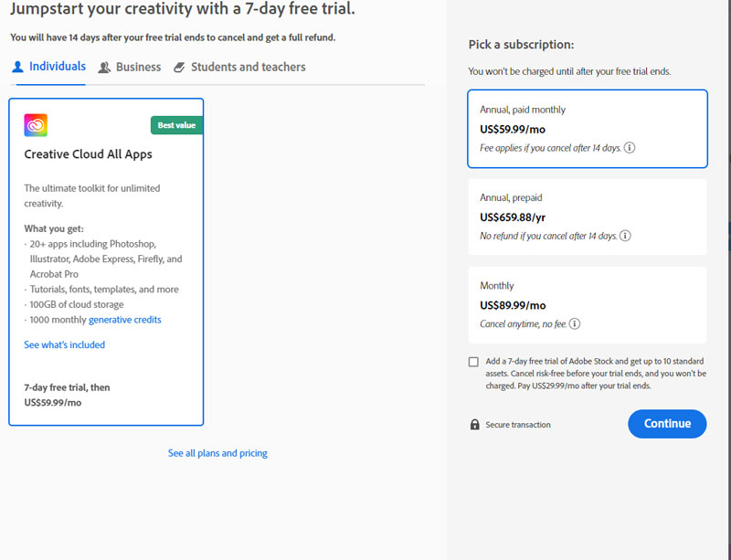The image size is (731, 560).
Task: Click info icon beside 'No refund' note
Action: [x=625, y=236]
